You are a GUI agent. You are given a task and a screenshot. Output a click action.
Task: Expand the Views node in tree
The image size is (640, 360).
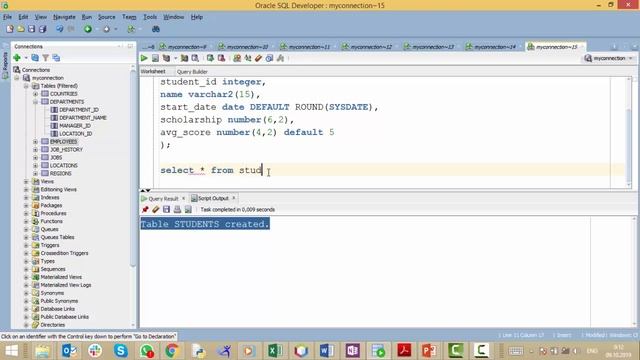26,182
